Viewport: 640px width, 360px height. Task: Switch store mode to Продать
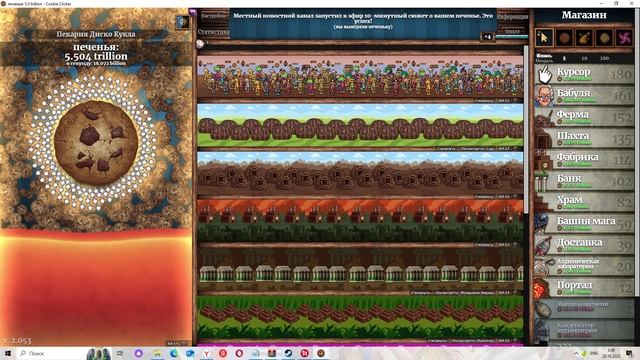point(544,61)
